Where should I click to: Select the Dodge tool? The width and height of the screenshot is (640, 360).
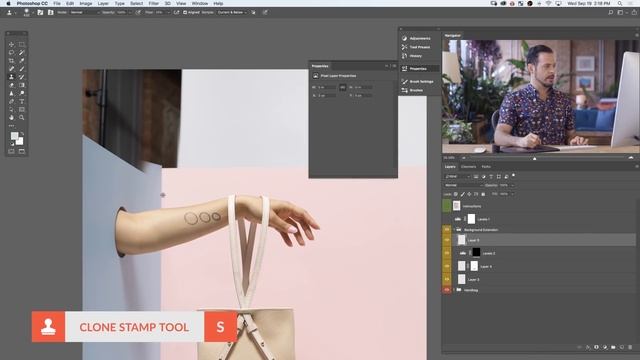coord(22,93)
